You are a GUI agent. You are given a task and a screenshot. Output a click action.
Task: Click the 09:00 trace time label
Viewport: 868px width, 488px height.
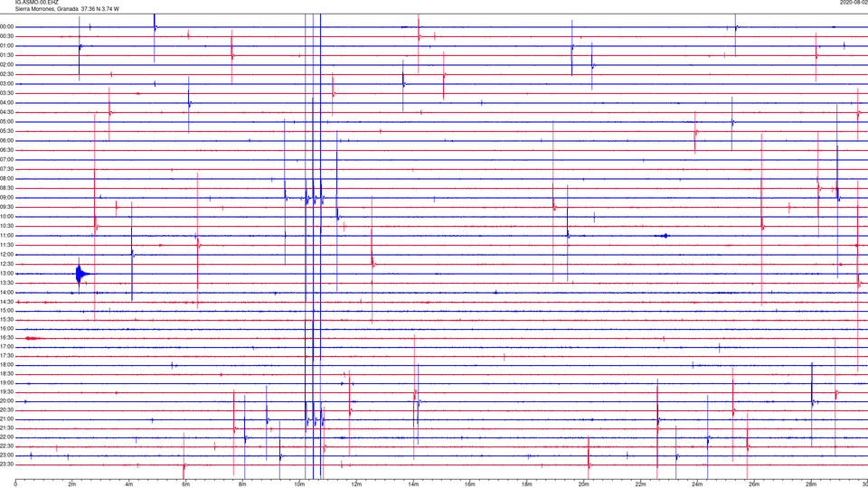click(x=7, y=198)
